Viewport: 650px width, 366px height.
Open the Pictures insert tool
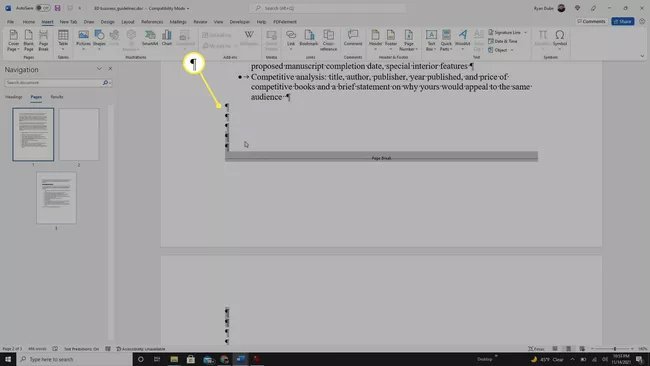pos(83,39)
